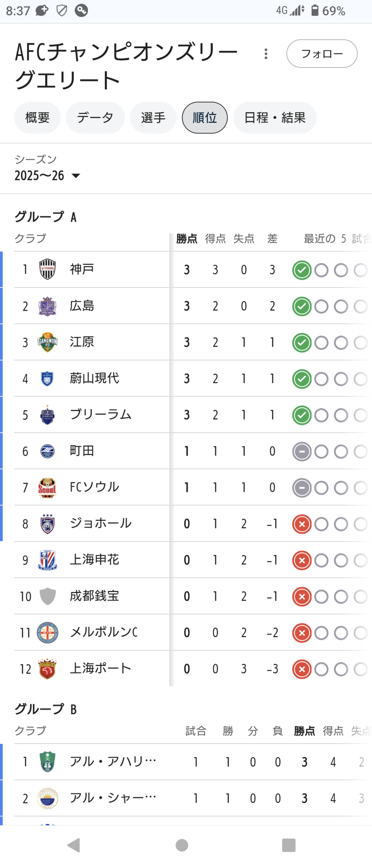Open the three-dot more options menu
The width and height of the screenshot is (372, 868).
266,54
